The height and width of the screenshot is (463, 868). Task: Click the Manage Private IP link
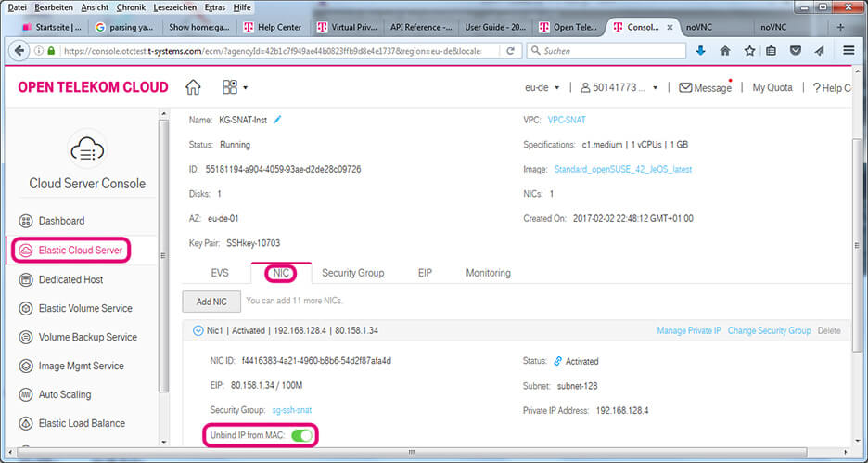tap(689, 330)
